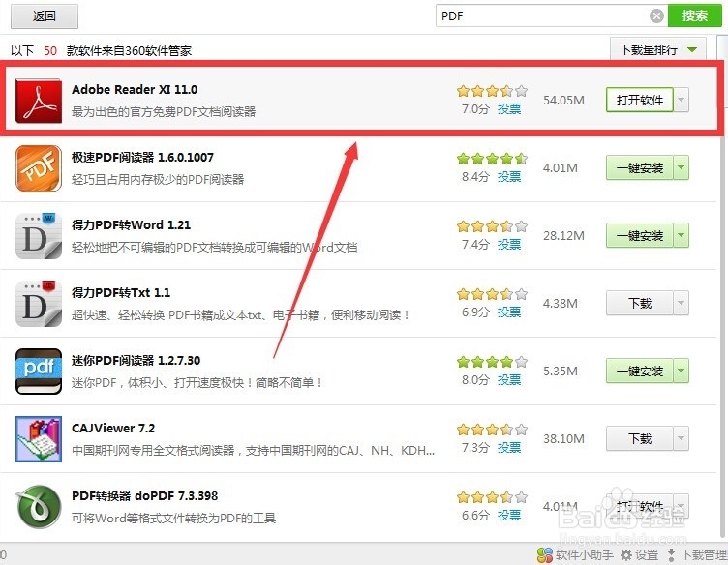728x565 pixels.
Task: Click the star rating of 得力PDF转Word
Action: click(492, 226)
